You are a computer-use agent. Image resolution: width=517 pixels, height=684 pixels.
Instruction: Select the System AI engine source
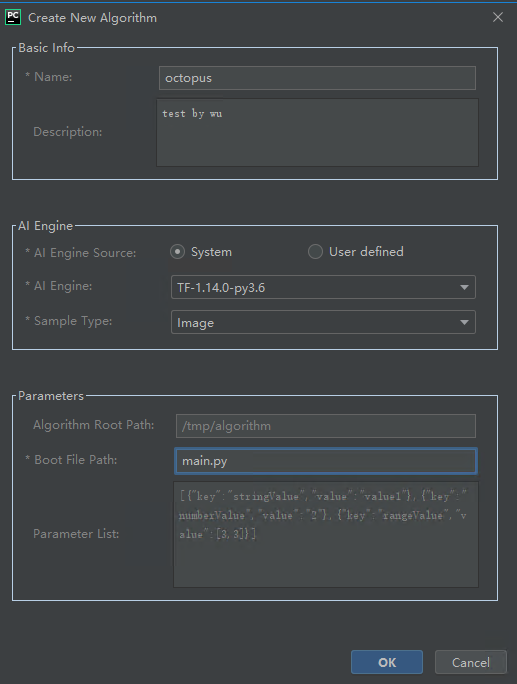178,252
